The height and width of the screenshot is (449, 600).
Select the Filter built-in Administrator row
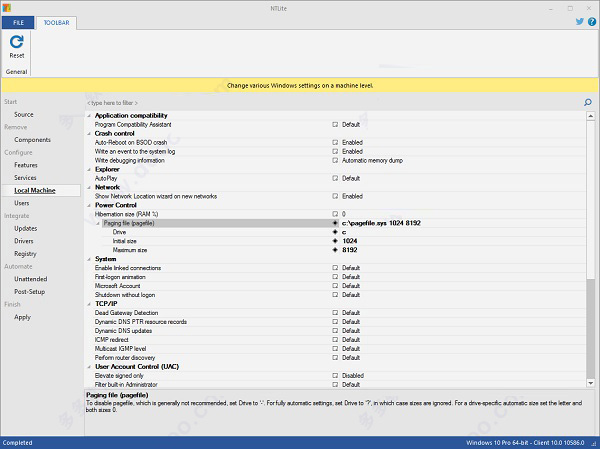336,385
